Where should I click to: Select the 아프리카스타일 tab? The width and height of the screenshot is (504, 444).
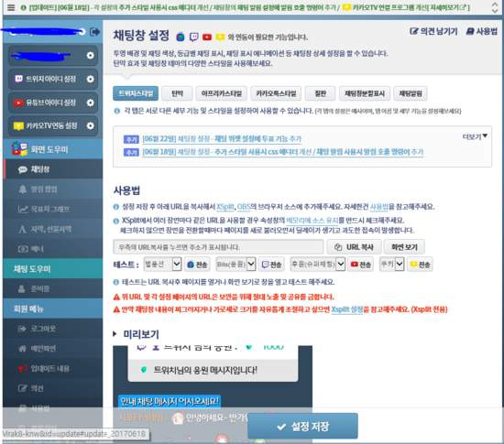coord(222,93)
